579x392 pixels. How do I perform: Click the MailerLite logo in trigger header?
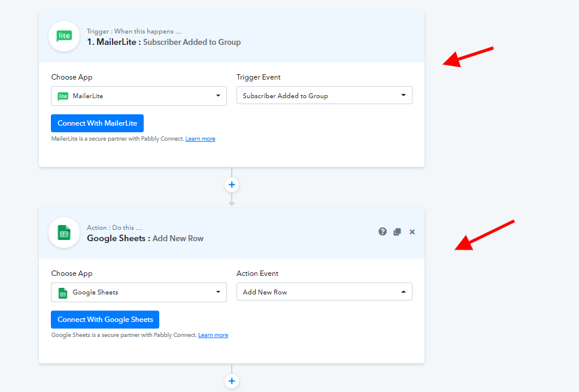[64, 37]
